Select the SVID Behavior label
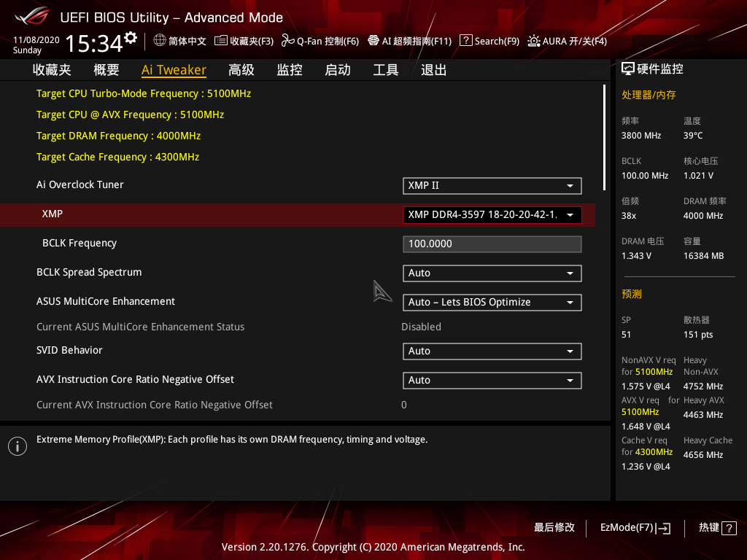747x560 pixels. click(x=69, y=351)
